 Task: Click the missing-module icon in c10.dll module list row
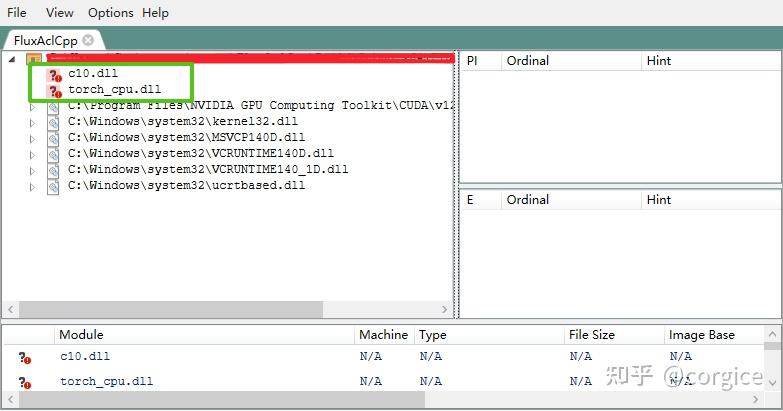click(25, 358)
